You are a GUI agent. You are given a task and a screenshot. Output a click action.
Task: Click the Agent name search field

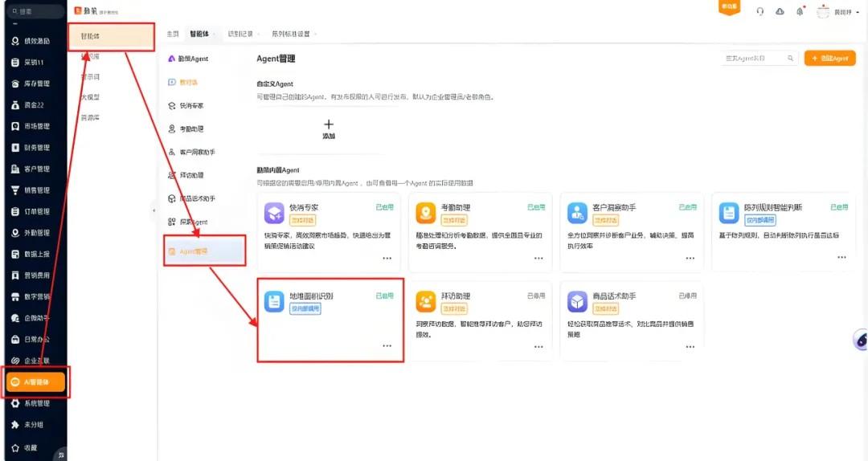point(753,59)
